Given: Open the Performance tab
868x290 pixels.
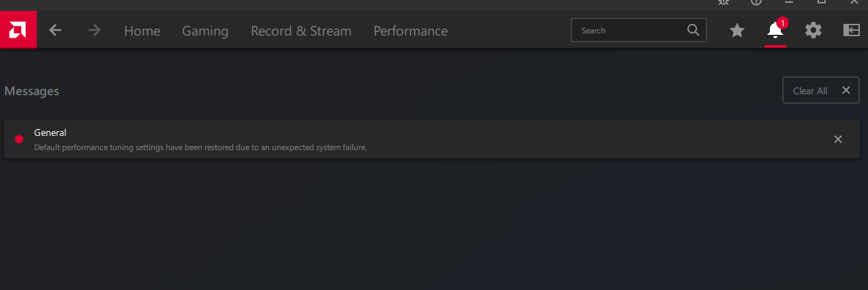Looking at the screenshot, I should tap(411, 31).
